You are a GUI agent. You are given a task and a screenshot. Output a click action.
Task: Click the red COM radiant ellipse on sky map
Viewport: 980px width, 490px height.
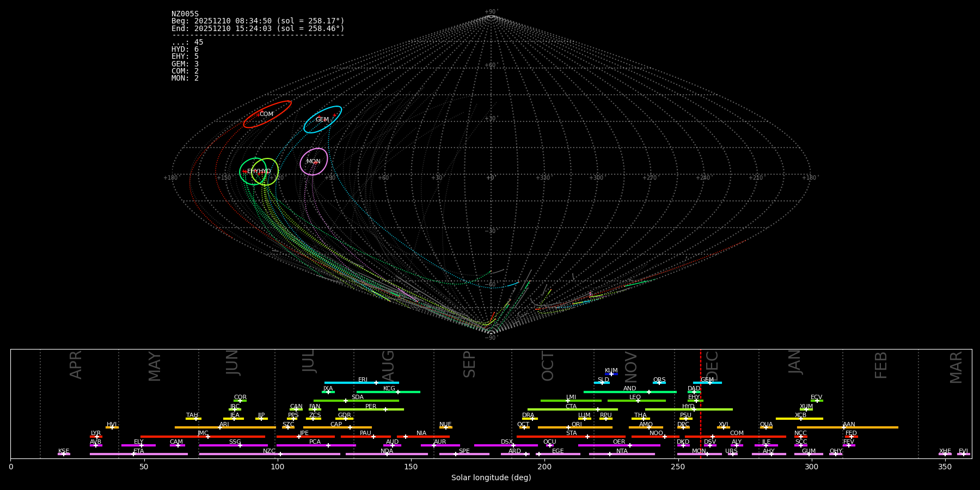[267, 114]
